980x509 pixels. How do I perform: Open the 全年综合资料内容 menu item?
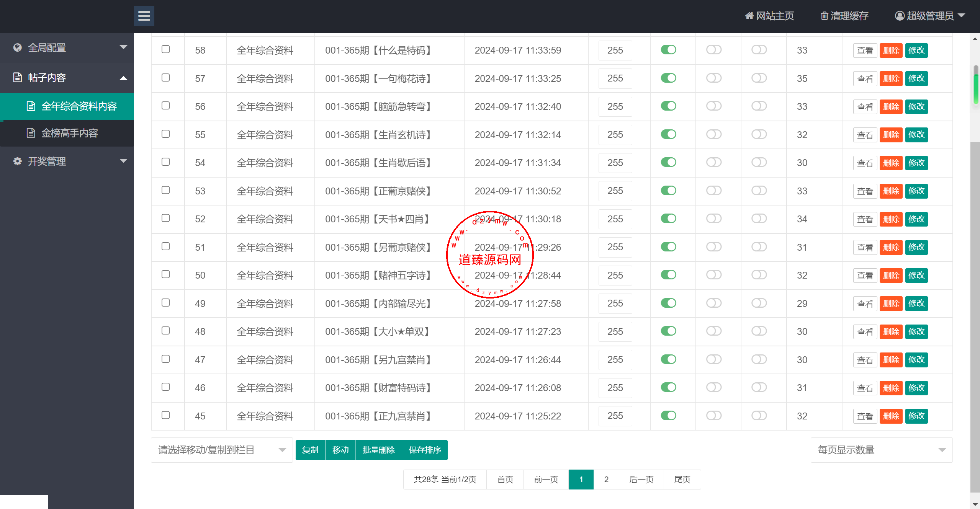pos(67,106)
